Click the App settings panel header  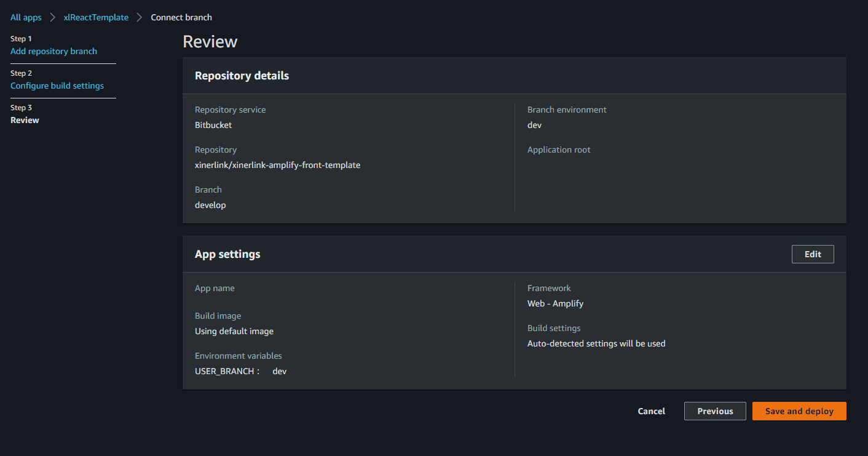point(227,254)
